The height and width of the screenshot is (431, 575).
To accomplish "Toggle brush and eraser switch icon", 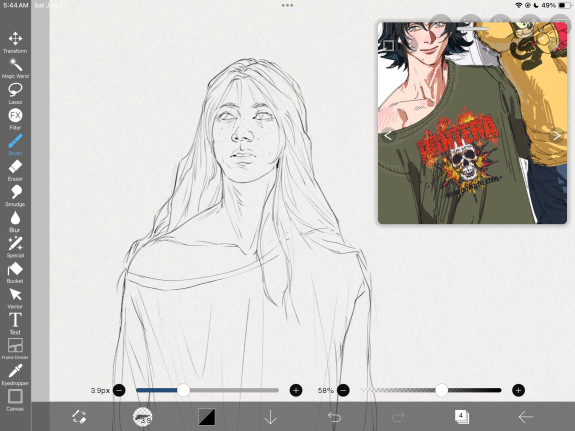I will click(79, 417).
